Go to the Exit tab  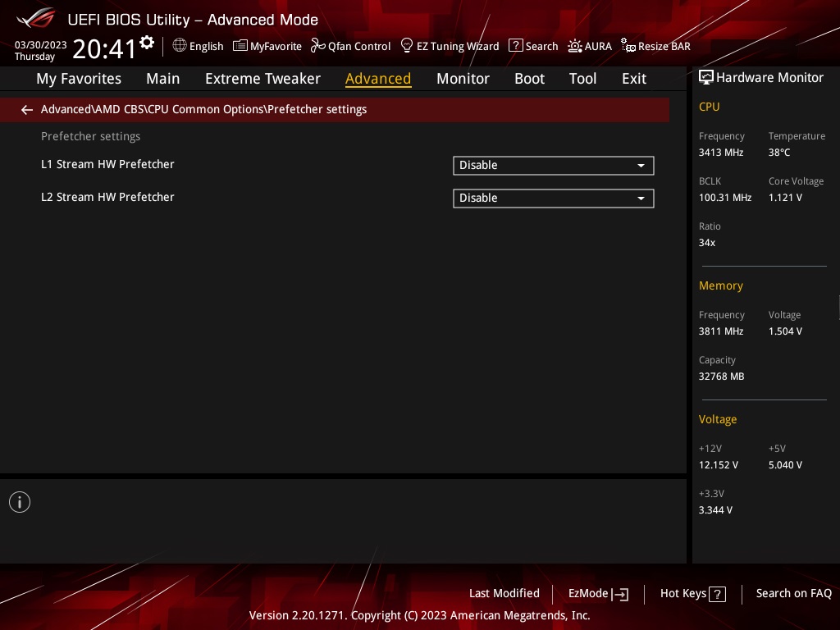point(634,79)
